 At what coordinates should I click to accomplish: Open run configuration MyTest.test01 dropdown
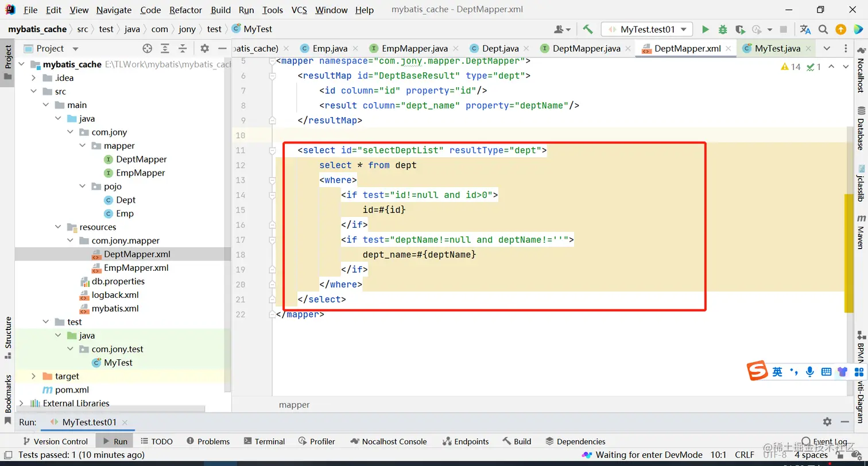(647, 29)
